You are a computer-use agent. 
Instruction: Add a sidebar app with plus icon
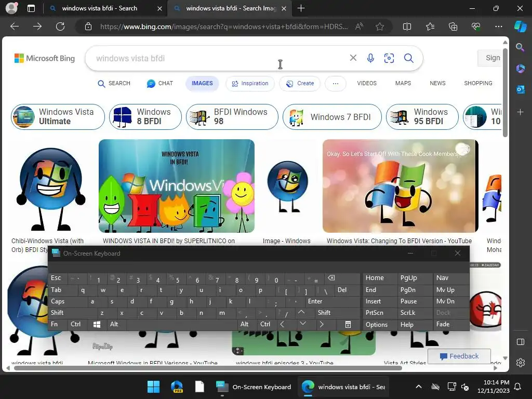coord(520,112)
